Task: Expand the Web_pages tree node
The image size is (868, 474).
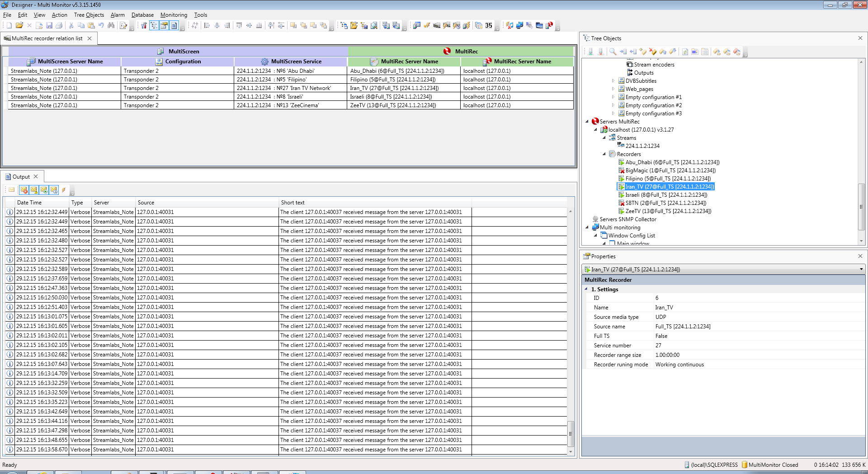Action: point(613,89)
